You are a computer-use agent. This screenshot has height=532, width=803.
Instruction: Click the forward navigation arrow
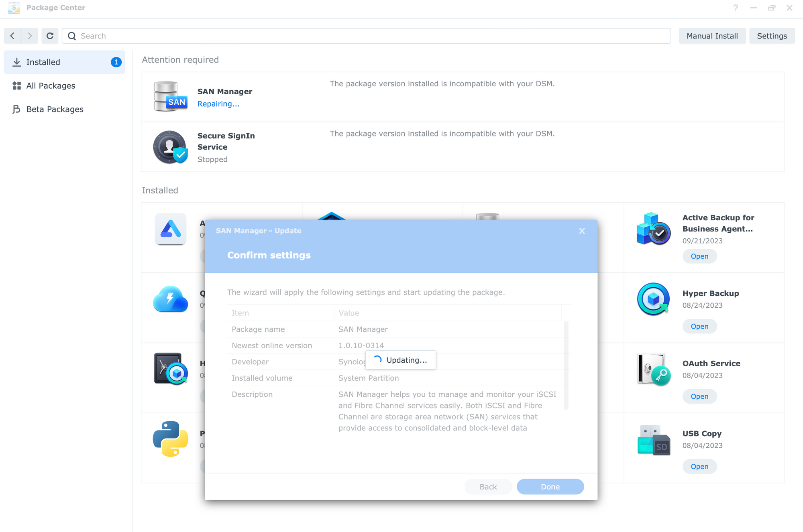pyautogui.click(x=30, y=36)
